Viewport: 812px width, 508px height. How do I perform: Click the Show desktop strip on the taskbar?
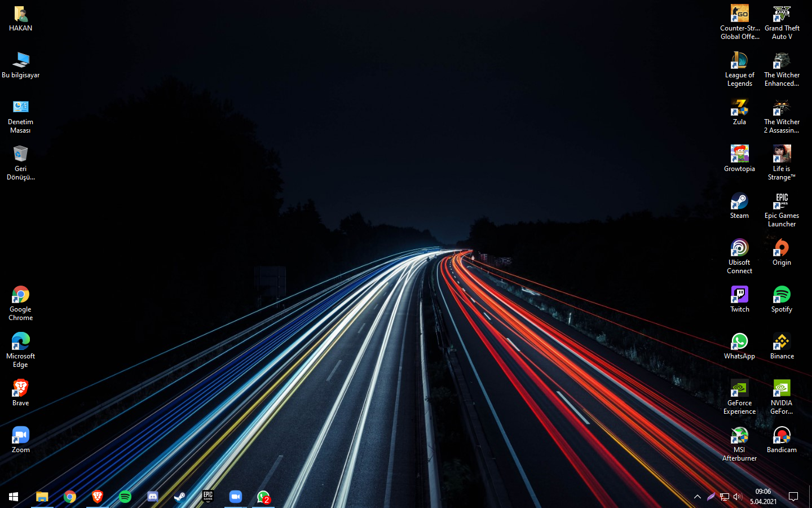[x=810, y=497]
